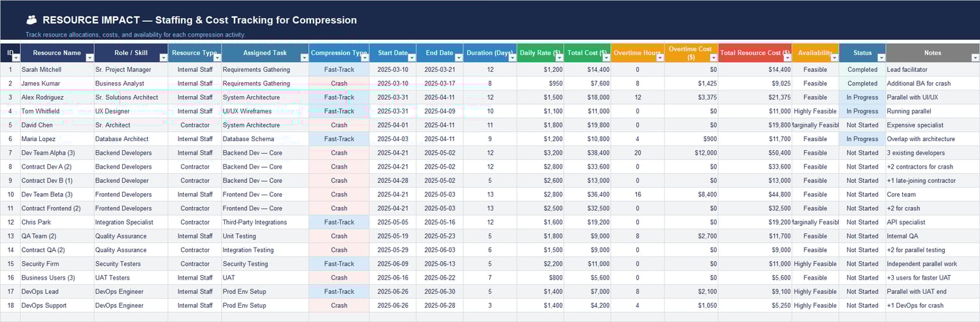Click the $44,800 total resource cost cell
This screenshot has width=980, height=322.
[755, 195]
